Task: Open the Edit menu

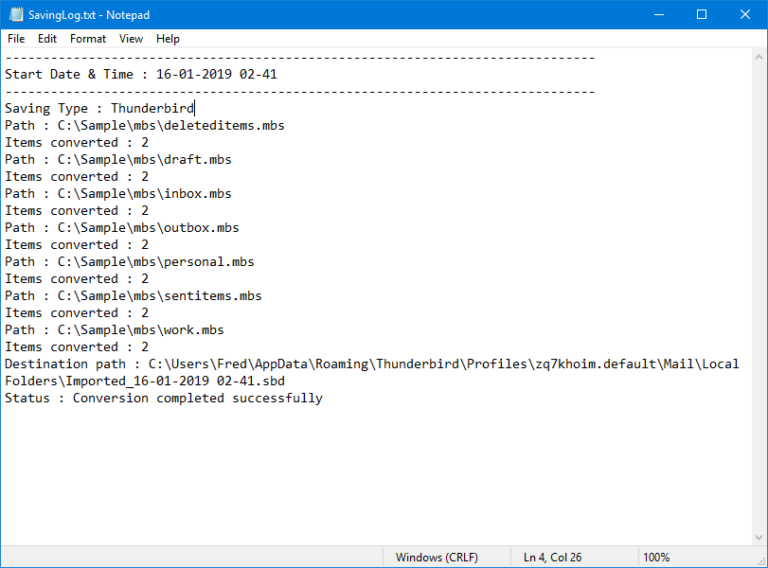Action: [47, 39]
